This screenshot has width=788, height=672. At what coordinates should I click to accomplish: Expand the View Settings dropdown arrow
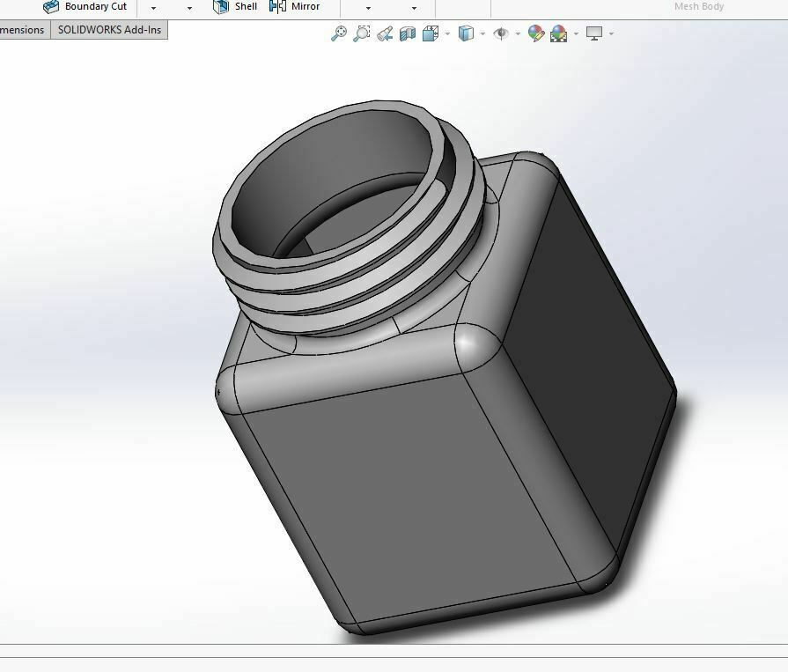(x=611, y=34)
